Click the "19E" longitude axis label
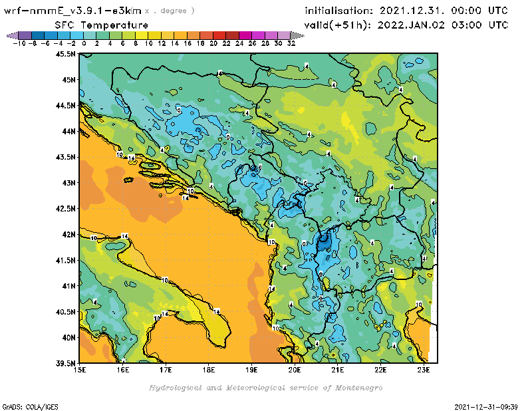The height and width of the screenshot is (411, 532). (x=252, y=370)
